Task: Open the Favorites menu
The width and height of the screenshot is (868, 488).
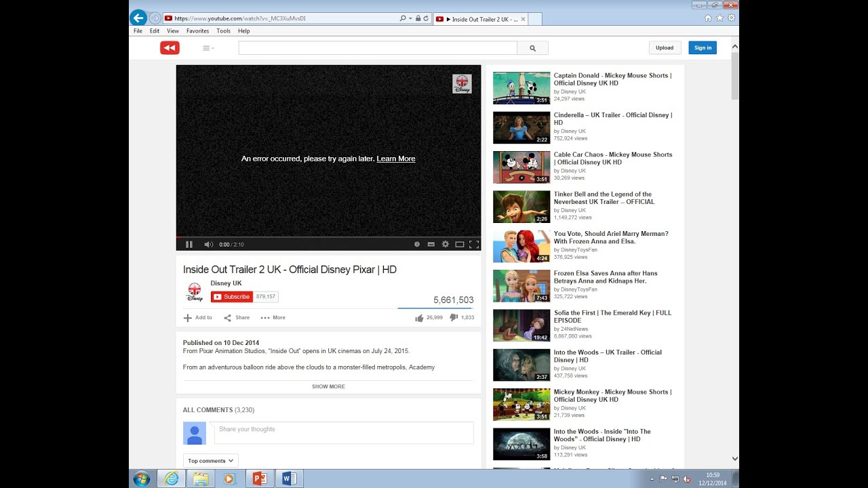Action: (x=198, y=31)
